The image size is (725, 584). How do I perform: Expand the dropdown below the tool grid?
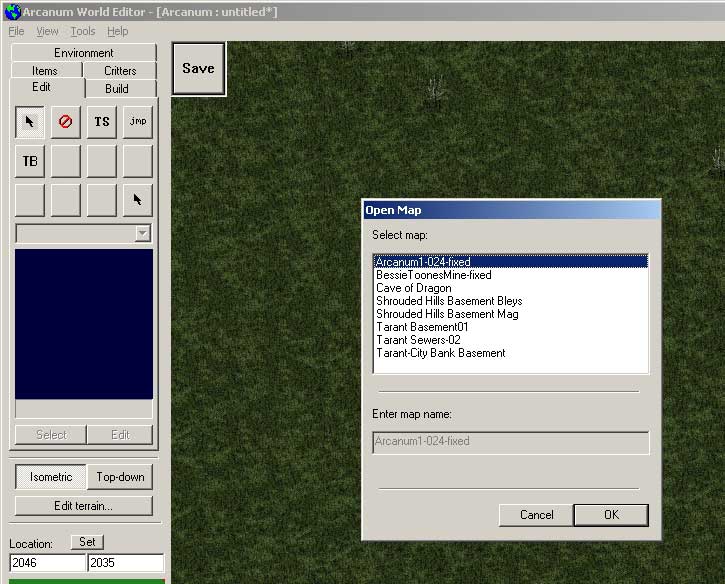[x=143, y=233]
